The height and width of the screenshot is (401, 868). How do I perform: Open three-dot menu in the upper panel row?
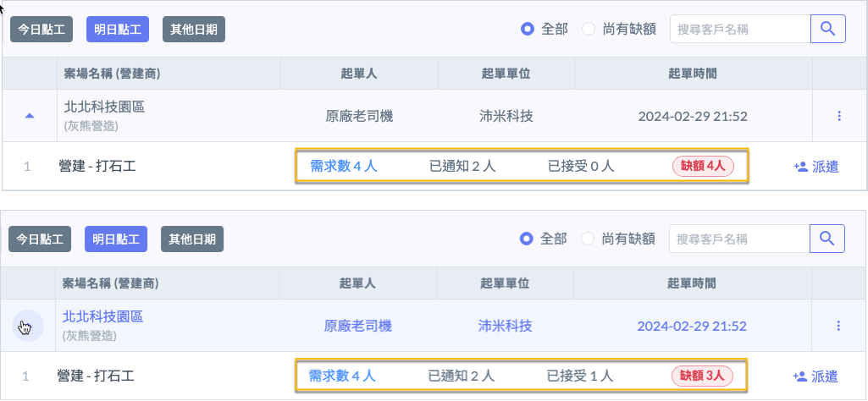(839, 116)
